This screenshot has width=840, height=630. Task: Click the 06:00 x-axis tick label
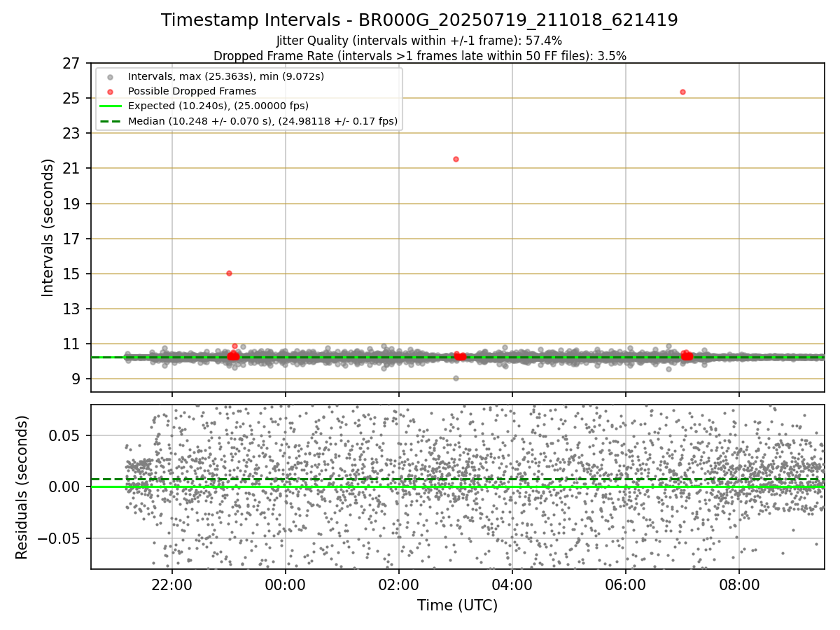tap(626, 584)
